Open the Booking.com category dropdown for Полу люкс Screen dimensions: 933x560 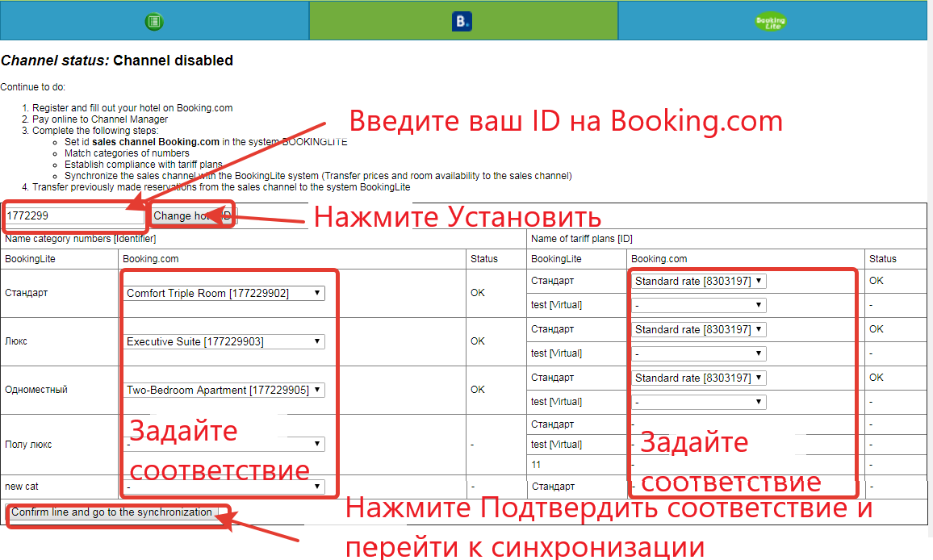point(225,444)
